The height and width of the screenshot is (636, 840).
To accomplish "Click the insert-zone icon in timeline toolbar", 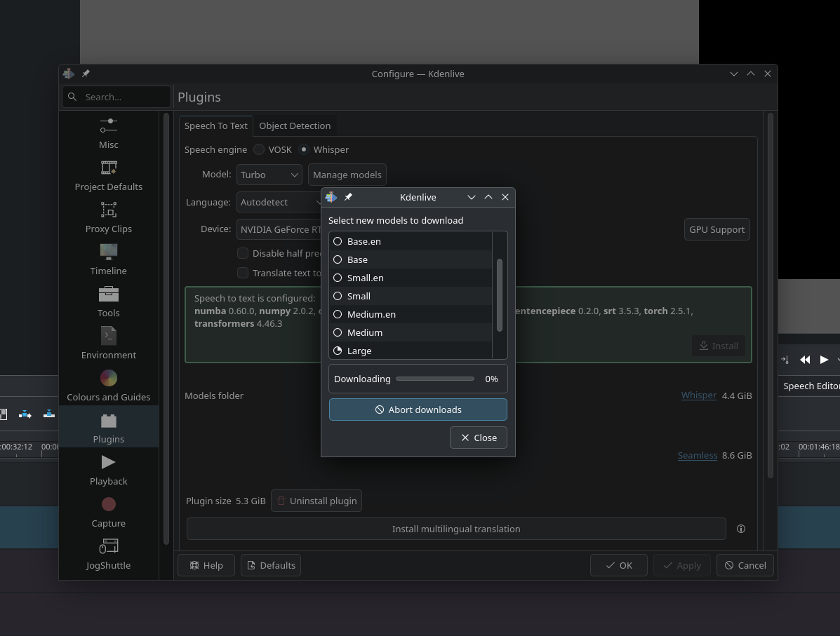I will [x=25, y=414].
